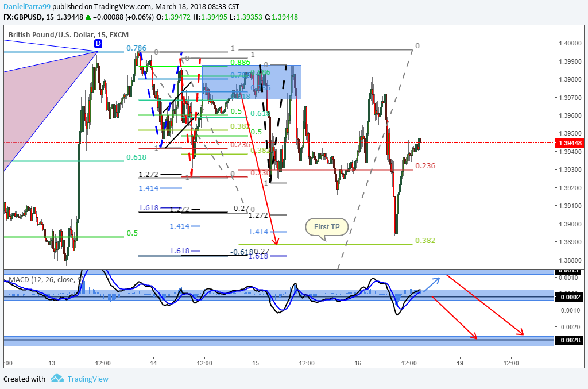Click the 'British Pound/U.S. Dollar, 15, FXCM' title
Screen dimensions: 588x389
pos(69,35)
